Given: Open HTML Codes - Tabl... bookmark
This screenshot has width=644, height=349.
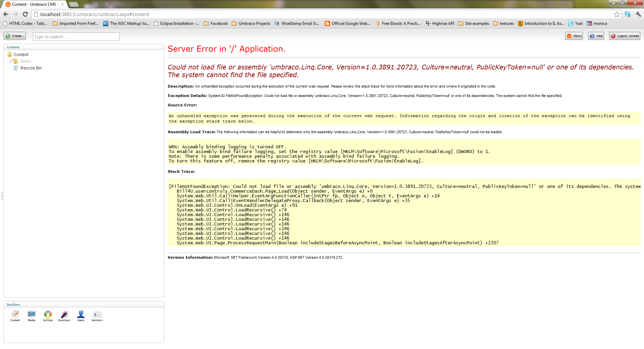Looking at the screenshot, I should click(25, 23).
